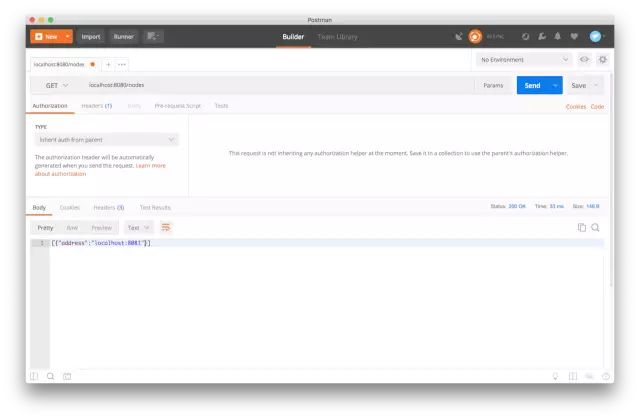
Task: Click the Status 200 OK text
Action: (x=508, y=206)
